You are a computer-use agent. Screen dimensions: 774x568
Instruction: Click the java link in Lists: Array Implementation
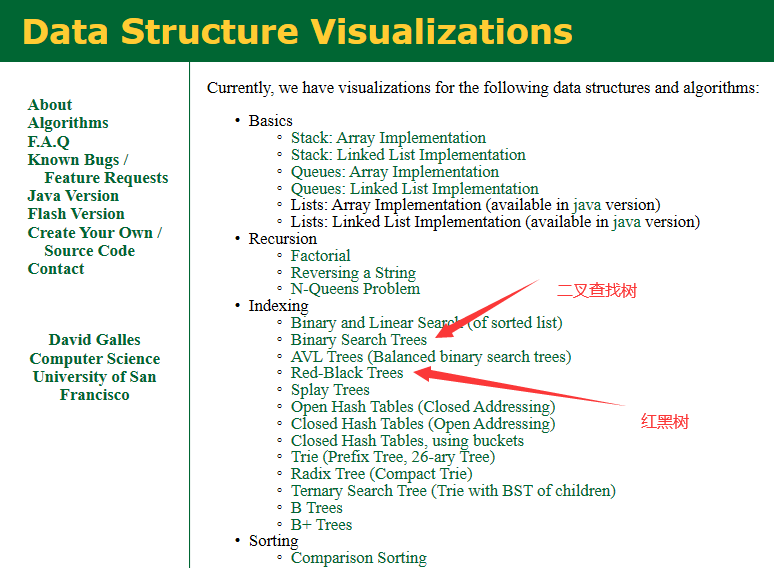pyautogui.click(x=587, y=205)
